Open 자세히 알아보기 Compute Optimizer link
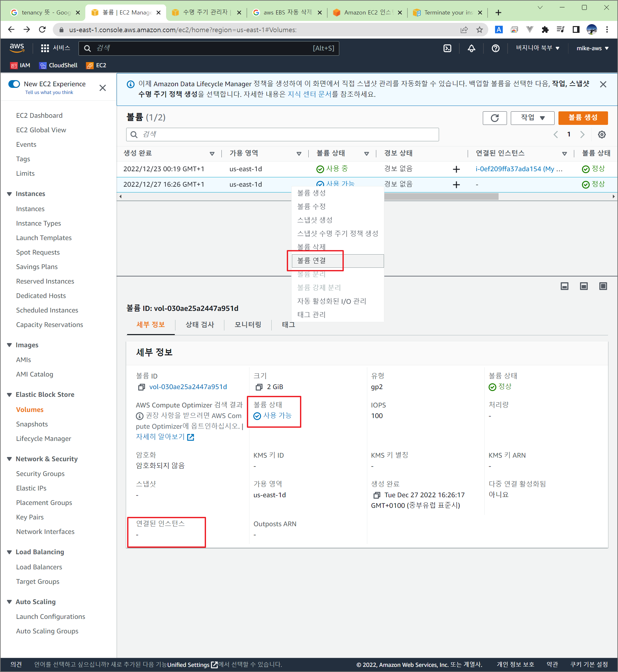This screenshot has width=618, height=672. click(x=165, y=437)
